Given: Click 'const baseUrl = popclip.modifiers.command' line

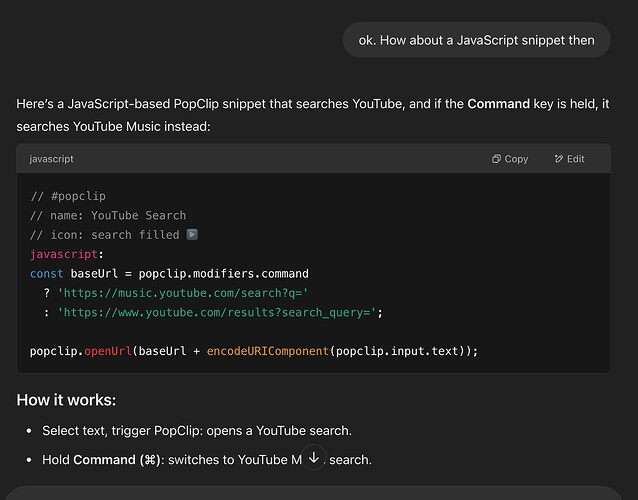Looking at the screenshot, I should 169,273.
